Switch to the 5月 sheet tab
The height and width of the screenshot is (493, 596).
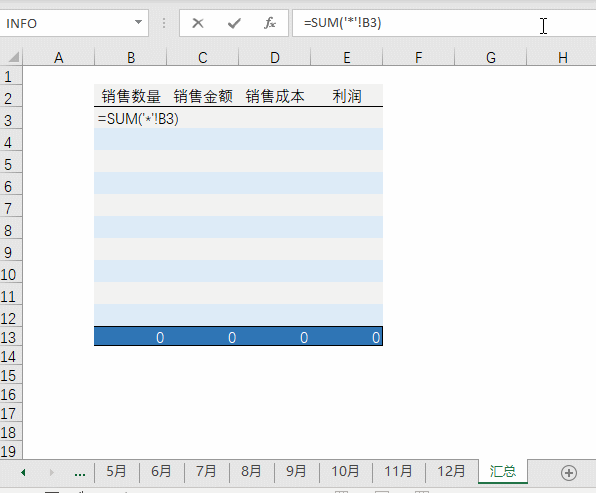click(x=116, y=471)
